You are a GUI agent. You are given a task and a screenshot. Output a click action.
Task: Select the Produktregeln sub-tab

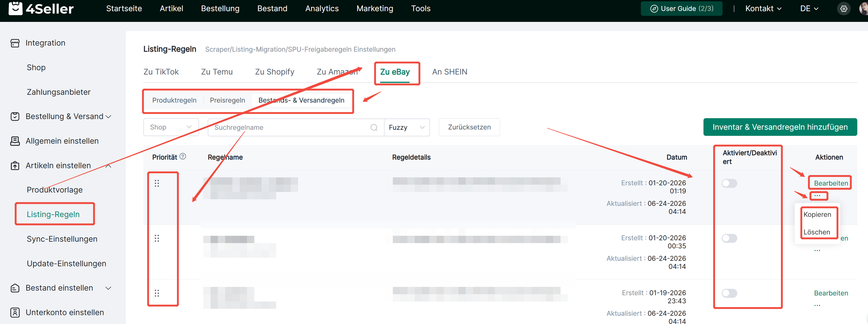pyautogui.click(x=174, y=100)
